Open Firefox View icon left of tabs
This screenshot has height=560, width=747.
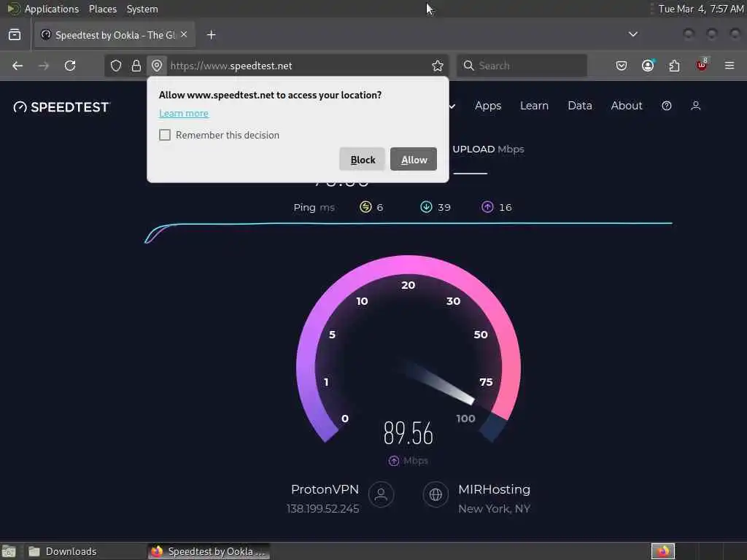tap(15, 35)
